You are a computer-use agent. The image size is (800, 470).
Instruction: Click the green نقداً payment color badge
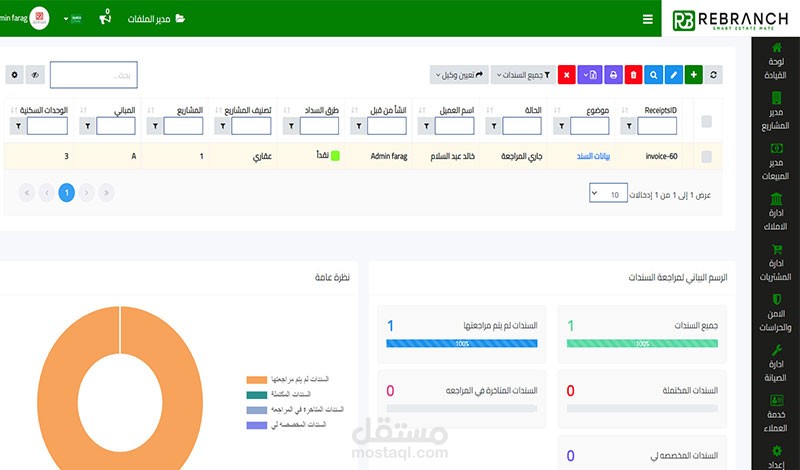[x=335, y=156]
